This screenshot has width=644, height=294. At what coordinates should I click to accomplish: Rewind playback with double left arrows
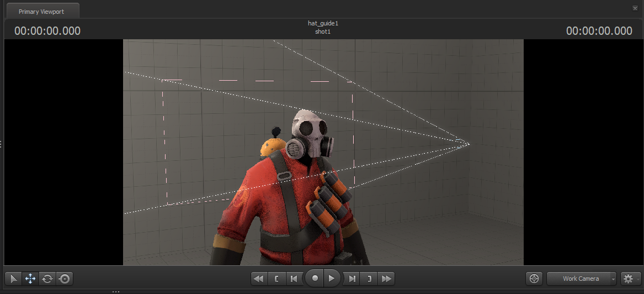coord(259,279)
